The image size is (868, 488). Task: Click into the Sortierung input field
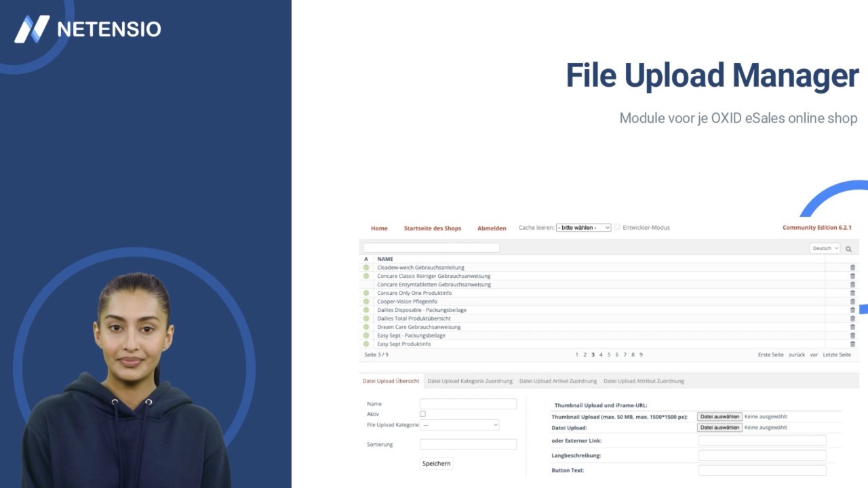[x=468, y=445]
